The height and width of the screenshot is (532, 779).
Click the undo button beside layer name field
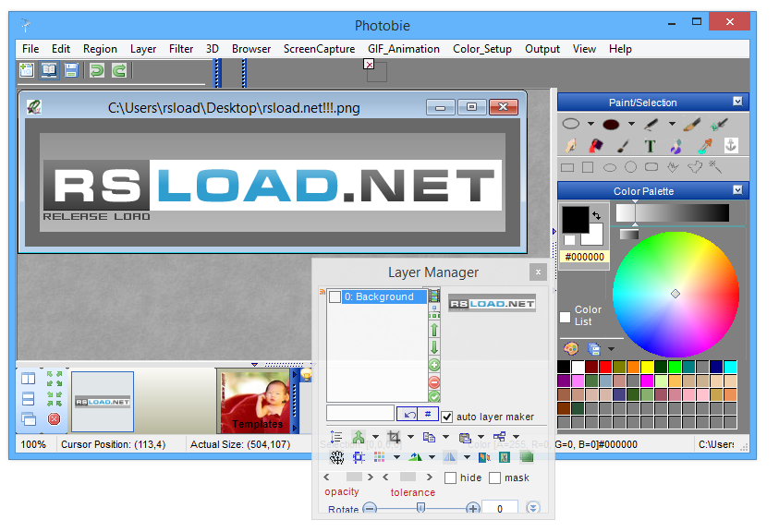tap(408, 414)
